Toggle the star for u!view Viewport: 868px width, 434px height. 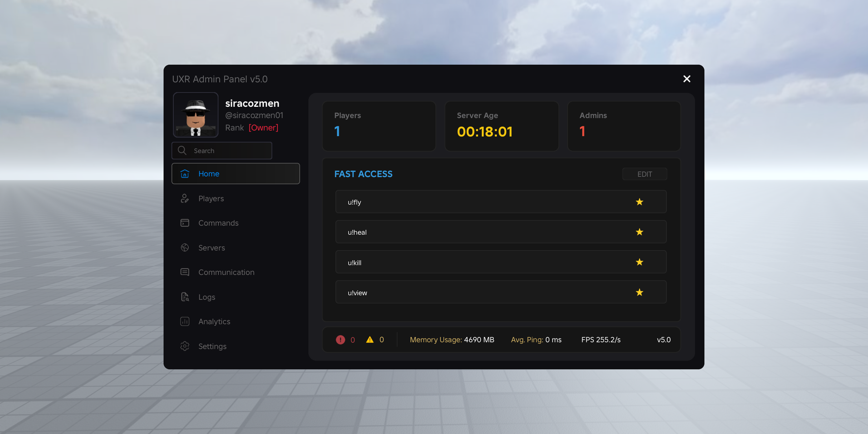[x=639, y=292]
